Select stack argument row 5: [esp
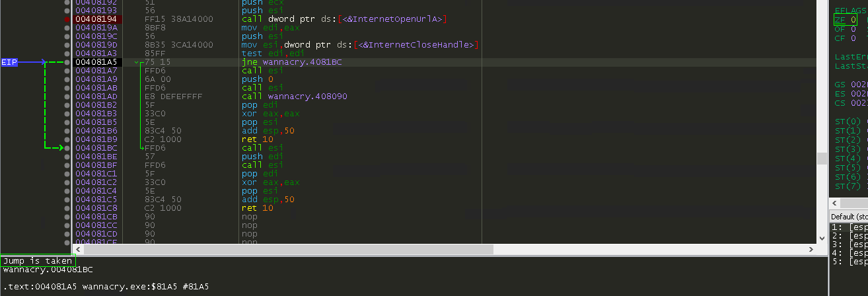Screen dimensions: 868x296 coord(850,262)
